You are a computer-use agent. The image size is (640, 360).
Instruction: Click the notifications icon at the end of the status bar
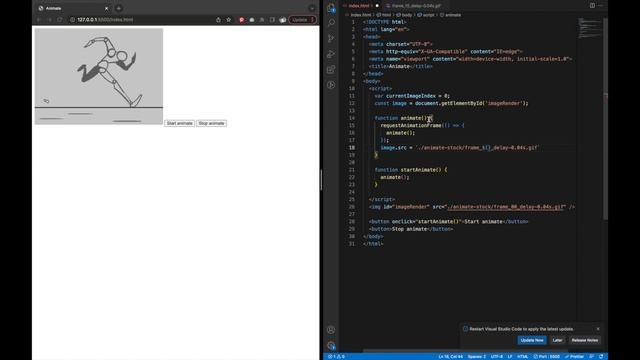(x=601, y=356)
